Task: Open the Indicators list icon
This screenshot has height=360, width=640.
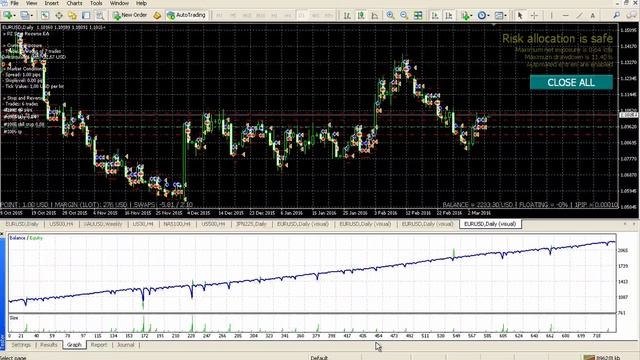Action: pos(465,15)
